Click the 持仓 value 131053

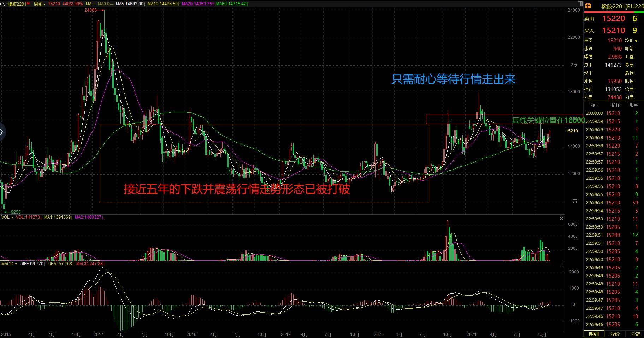click(613, 89)
